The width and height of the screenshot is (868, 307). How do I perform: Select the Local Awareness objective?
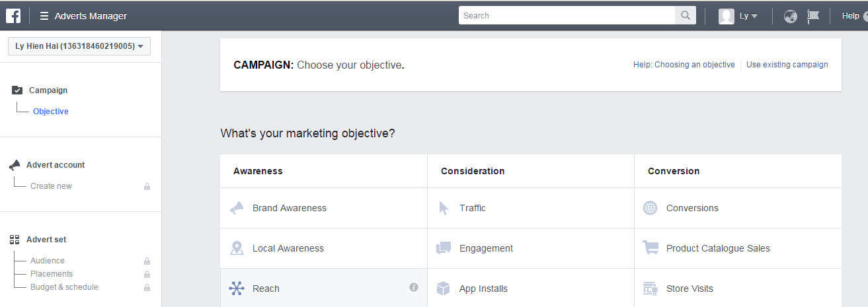pos(288,248)
